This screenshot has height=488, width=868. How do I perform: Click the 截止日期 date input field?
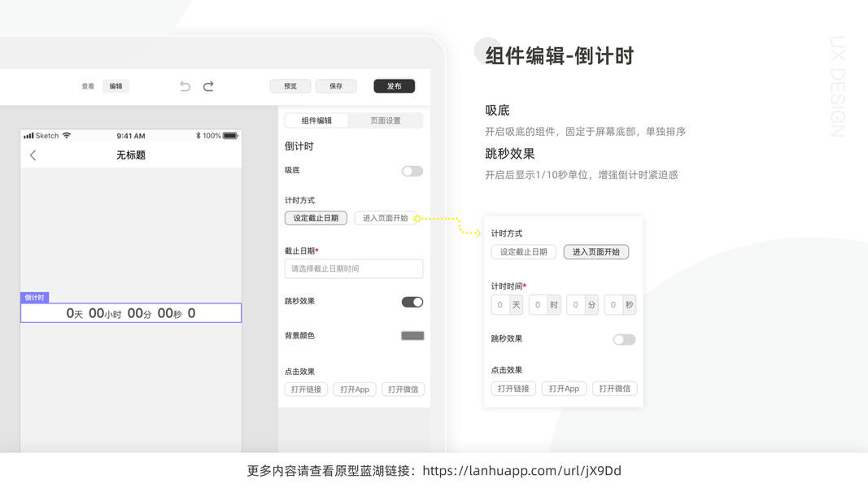coord(354,268)
